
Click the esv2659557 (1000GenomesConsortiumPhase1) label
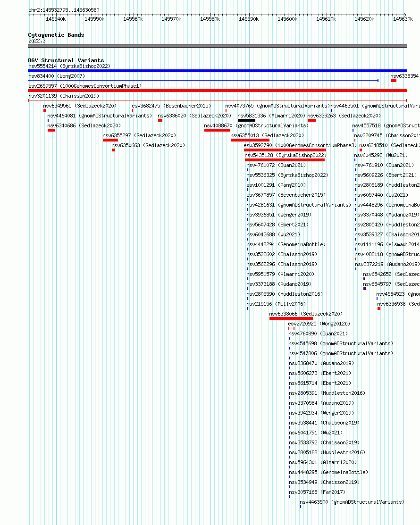point(85,86)
